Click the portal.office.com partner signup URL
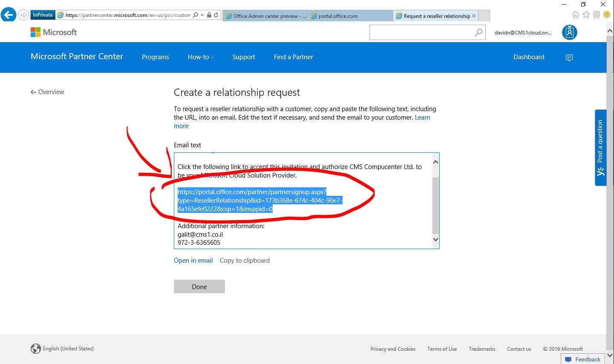Image resolution: width=614 pixels, height=364 pixels. pyautogui.click(x=260, y=201)
